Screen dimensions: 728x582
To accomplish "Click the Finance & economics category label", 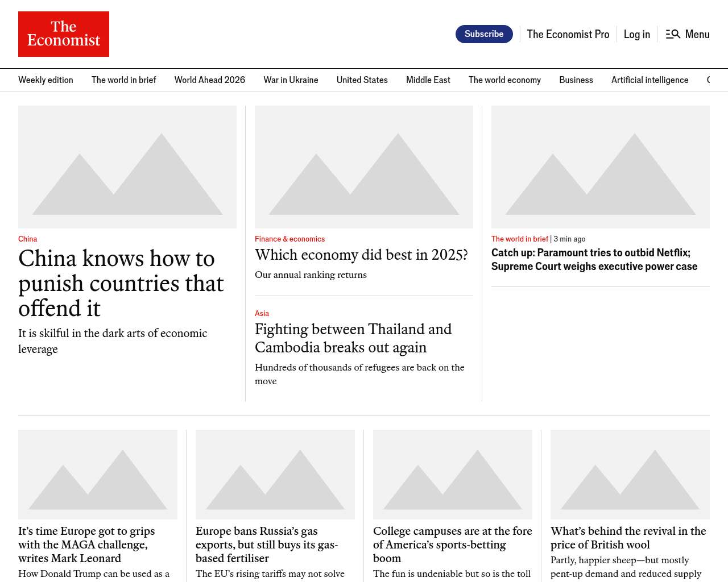I will (x=289, y=239).
